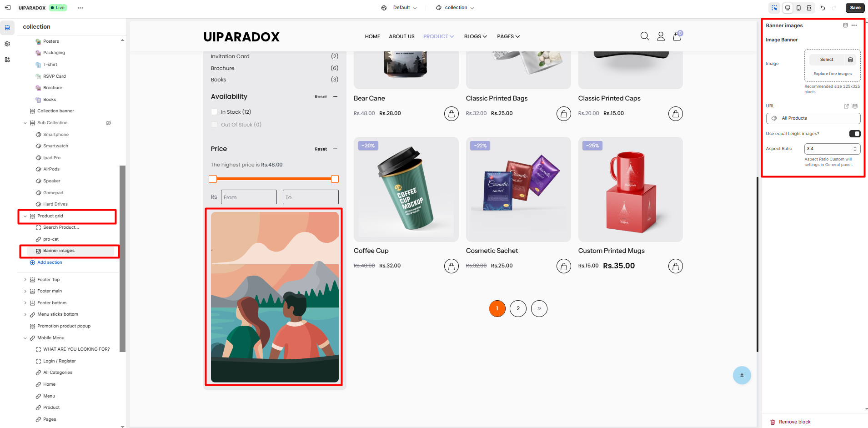Click Remove block at panel bottom

(x=790, y=422)
